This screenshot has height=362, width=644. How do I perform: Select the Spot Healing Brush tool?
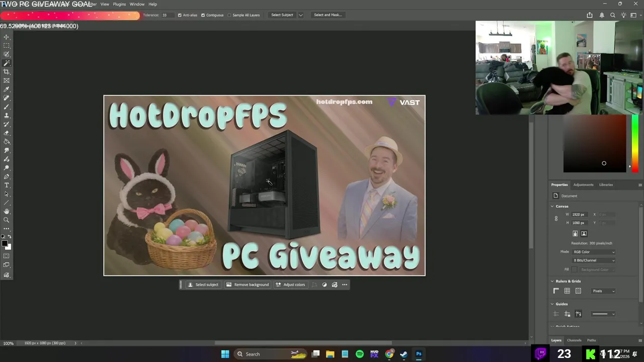[x=7, y=98]
